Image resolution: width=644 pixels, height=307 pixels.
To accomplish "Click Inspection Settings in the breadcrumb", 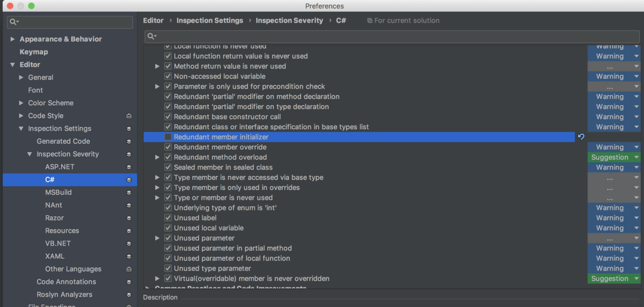I will tap(210, 20).
